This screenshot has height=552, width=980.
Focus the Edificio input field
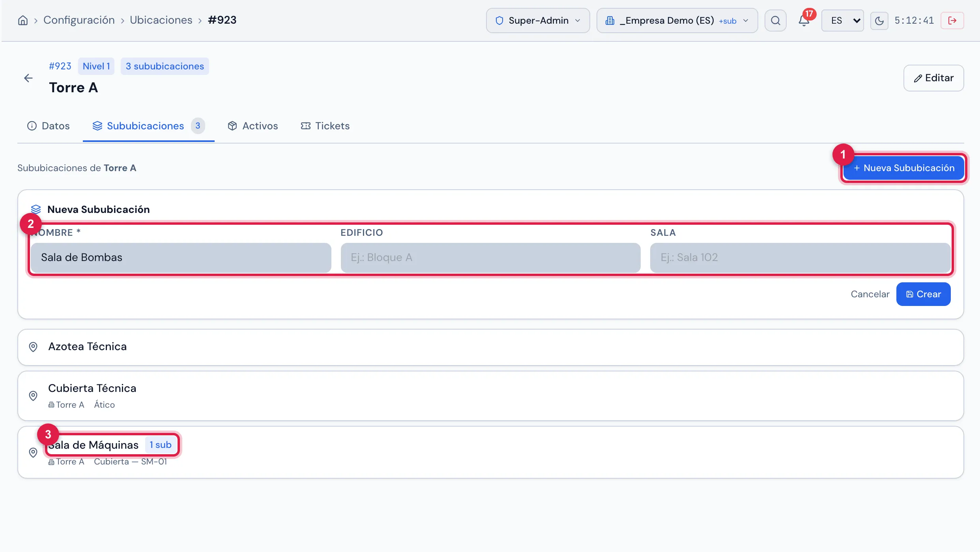pyautogui.click(x=490, y=257)
